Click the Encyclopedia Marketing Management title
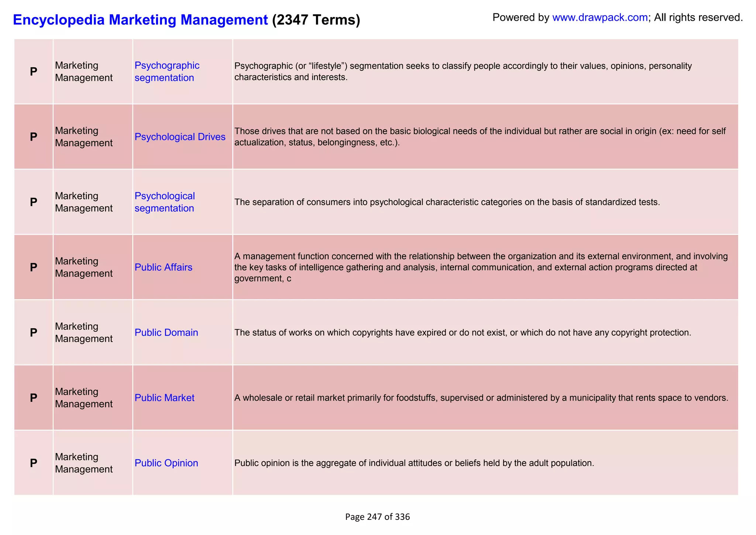The width and height of the screenshot is (756, 535). pos(140,20)
